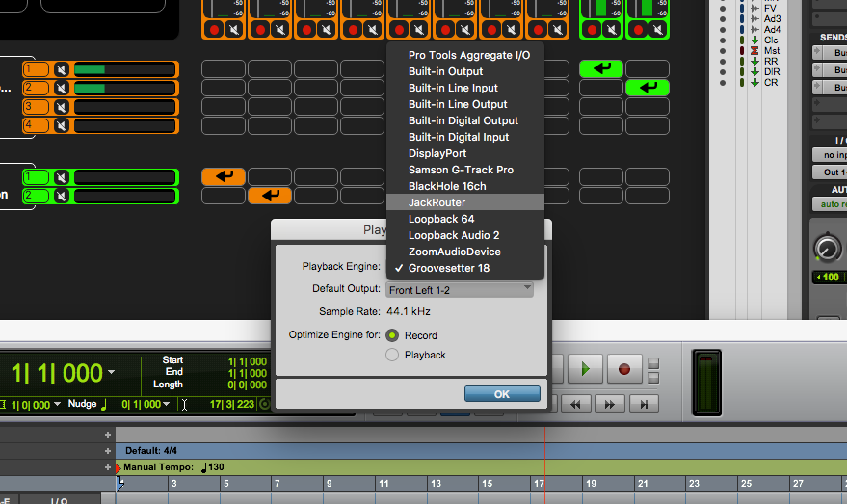This screenshot has width=847, height=504.
Task: Click bar 17 on the timeline ruler
Action: coord(539,484)
